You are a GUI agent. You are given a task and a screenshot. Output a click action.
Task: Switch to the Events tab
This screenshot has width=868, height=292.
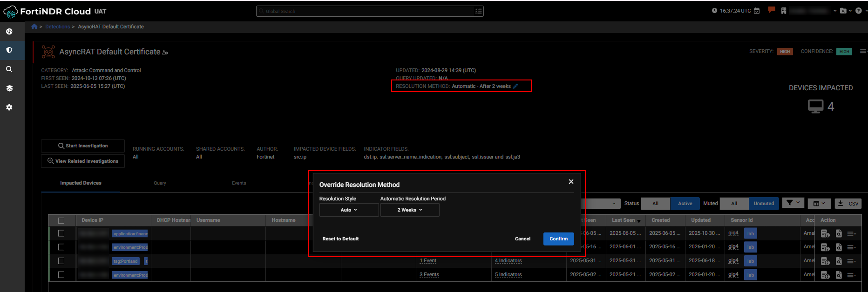[x=239, y=183]
